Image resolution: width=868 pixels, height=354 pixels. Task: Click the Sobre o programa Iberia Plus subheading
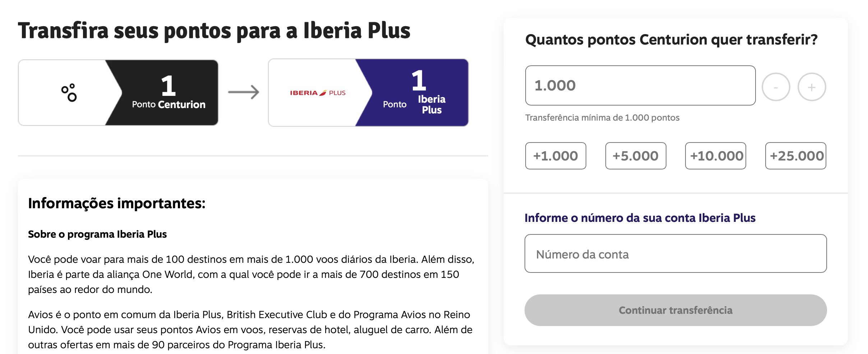coord(97,234)
